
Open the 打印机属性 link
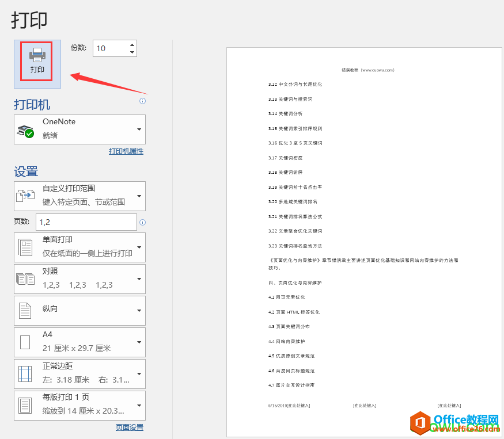tap(126, 151)
